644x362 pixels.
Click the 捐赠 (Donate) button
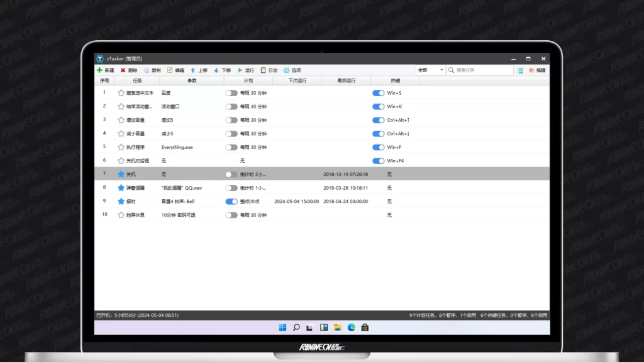[537, 70]
